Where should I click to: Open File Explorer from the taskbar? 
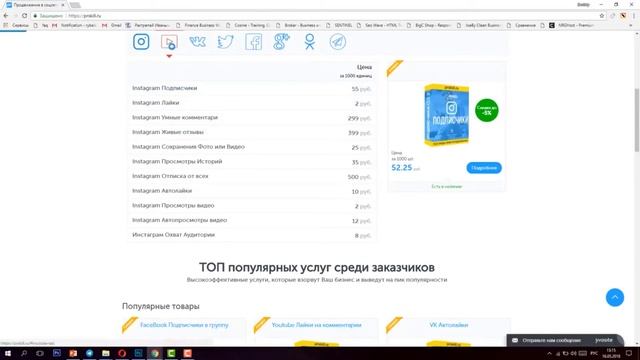(106, 353)
